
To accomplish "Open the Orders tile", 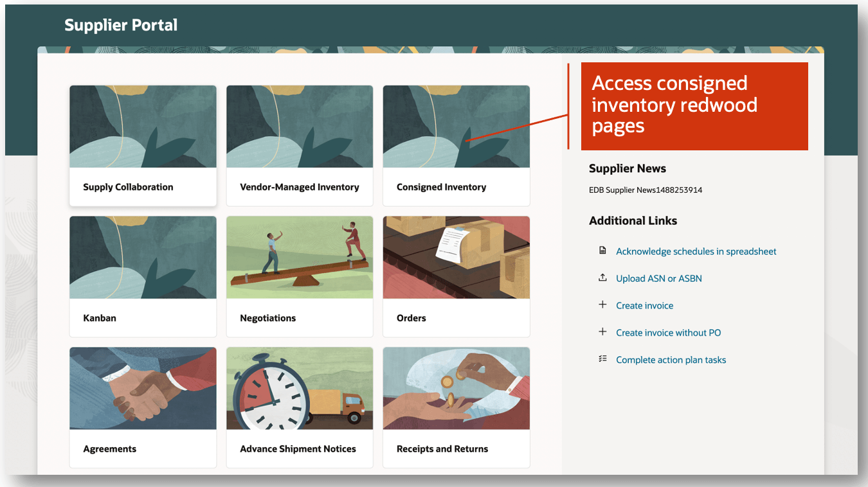I will (x=456, y=276).
